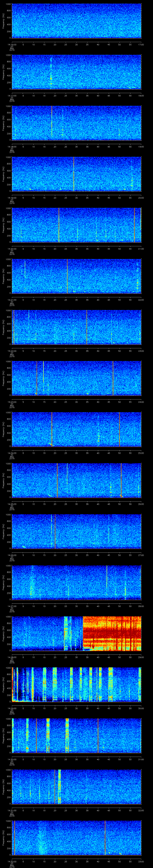The height and width of the screenshot is (868, 153).
Task: Click the red vertical spike in the 14:31:00 panel
Action: tap(55, 787)
